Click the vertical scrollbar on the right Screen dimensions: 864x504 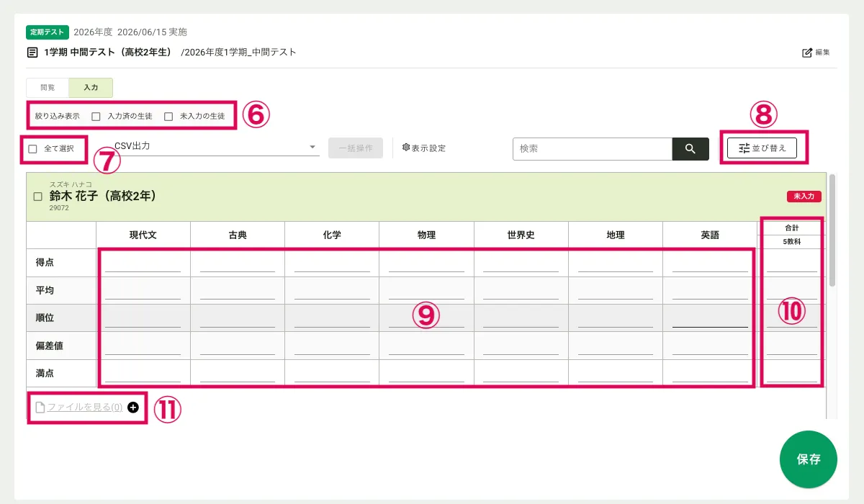point(832,230)
